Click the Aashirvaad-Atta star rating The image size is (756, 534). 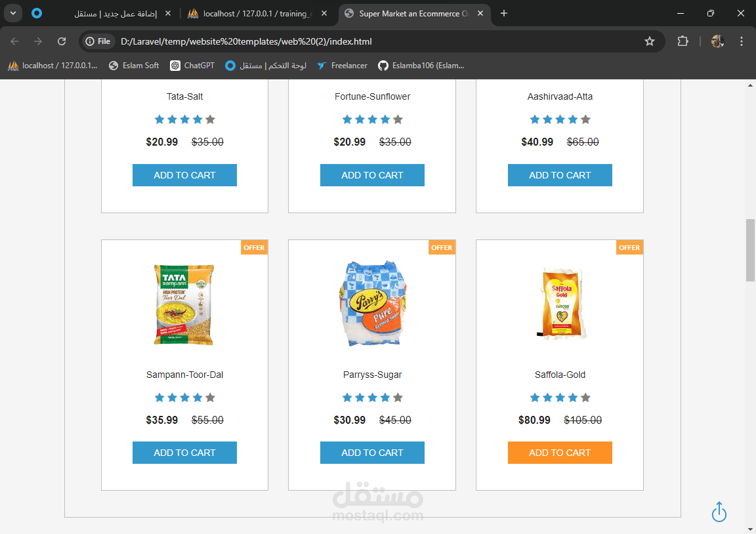tap(560, 119)
